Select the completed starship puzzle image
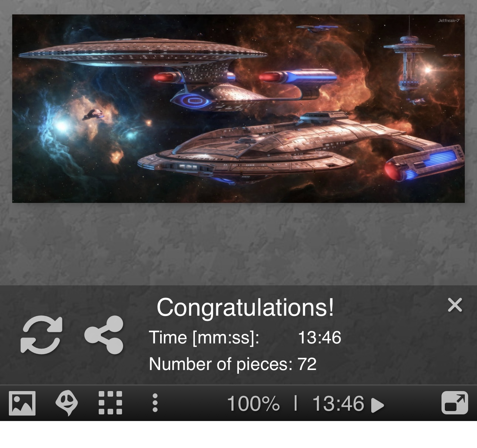The width and height of the screenshot is (477, 448). point(238,109)
